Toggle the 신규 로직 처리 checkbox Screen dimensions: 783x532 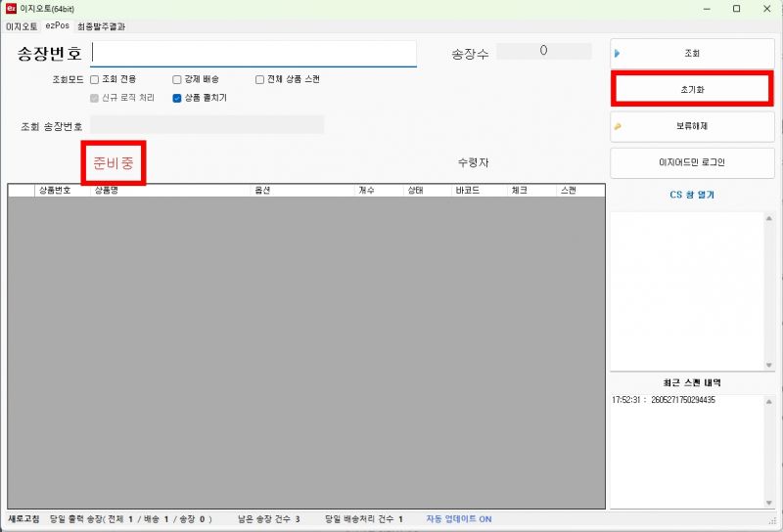94,98
